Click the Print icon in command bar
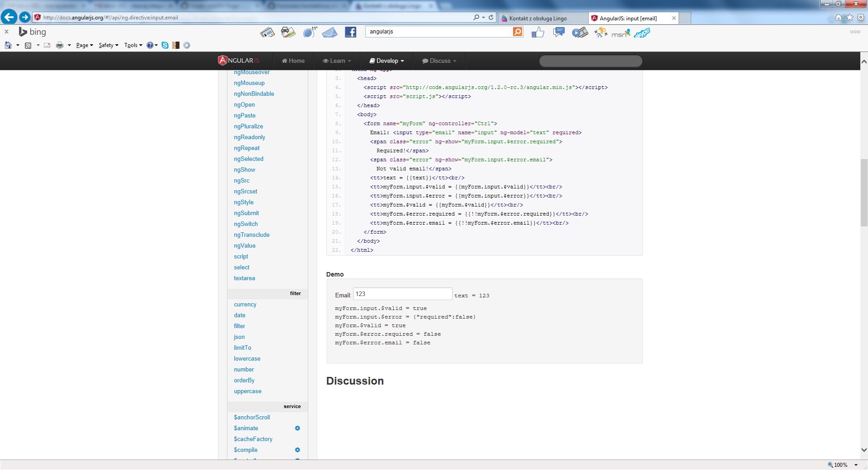This screenshot has width=868, height=470. [60, 45]
